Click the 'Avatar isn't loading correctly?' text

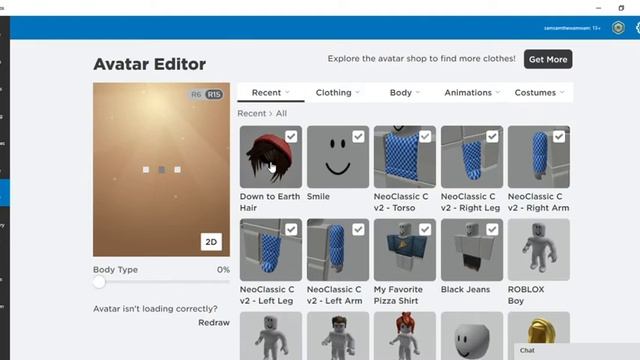(x=155, y=309)
